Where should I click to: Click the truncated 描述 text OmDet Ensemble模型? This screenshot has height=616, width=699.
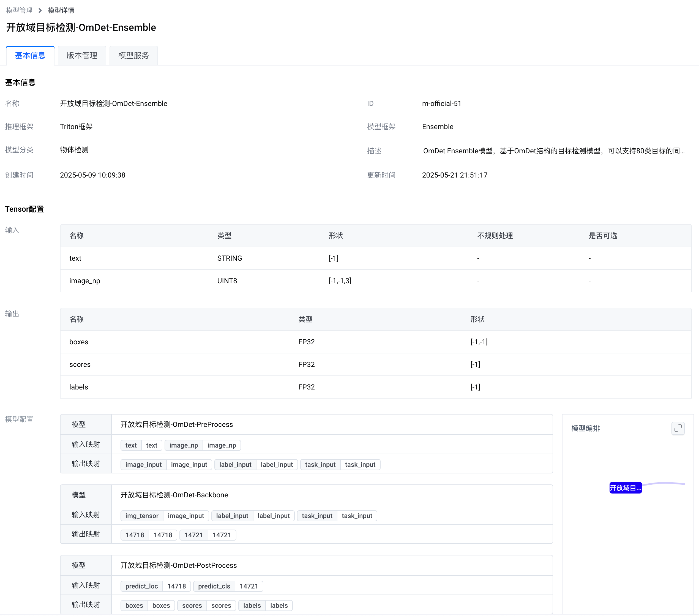tap(553, 151)
